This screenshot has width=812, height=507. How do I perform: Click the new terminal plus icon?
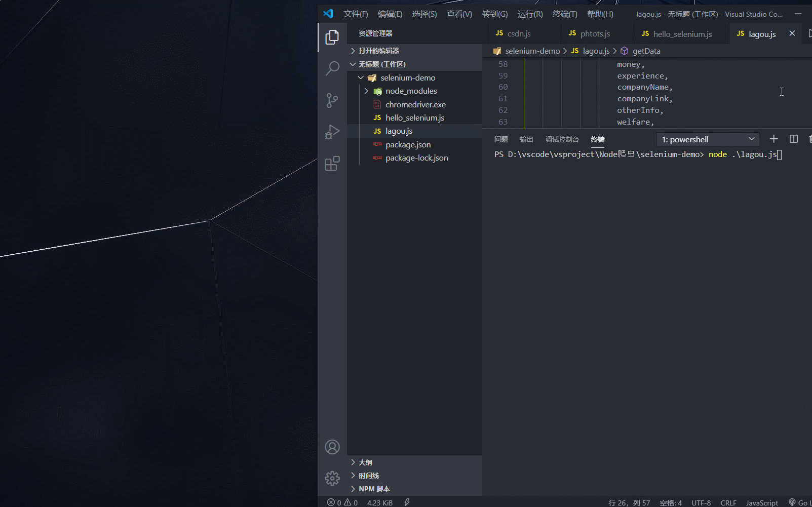pyautogui.click(x=774, y=138)
